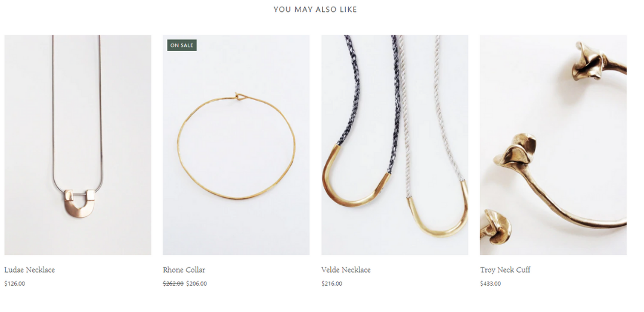
Task: Click the Rhone Collar title link
Action: [184, 270]
